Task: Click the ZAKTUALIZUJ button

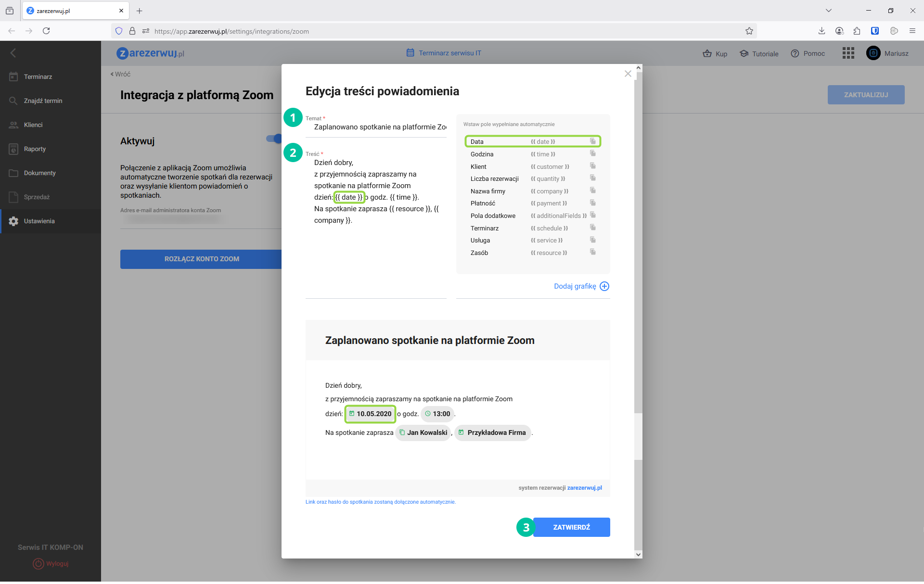Action: tap(866, 95)
